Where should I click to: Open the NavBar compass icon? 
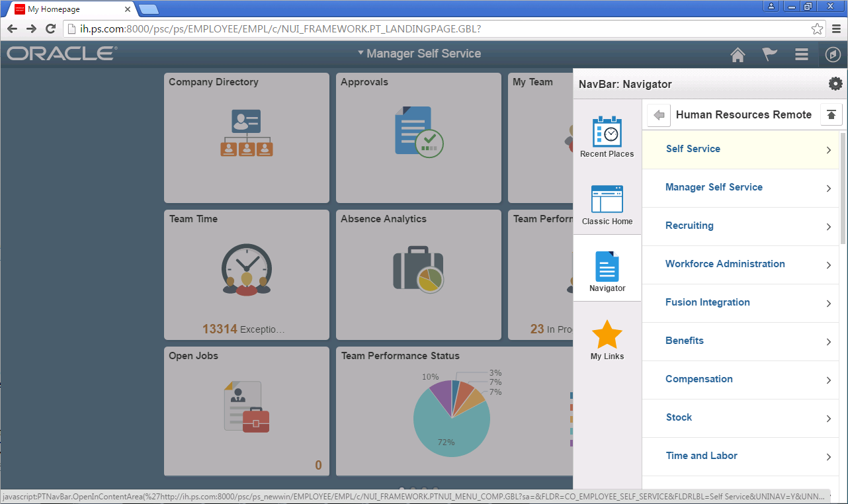(x=833, y=54)
